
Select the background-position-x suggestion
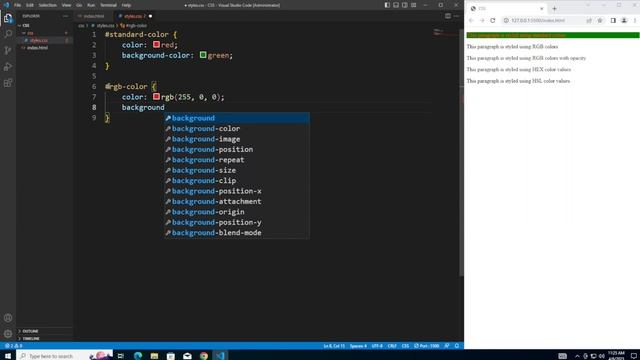[237, 191]
